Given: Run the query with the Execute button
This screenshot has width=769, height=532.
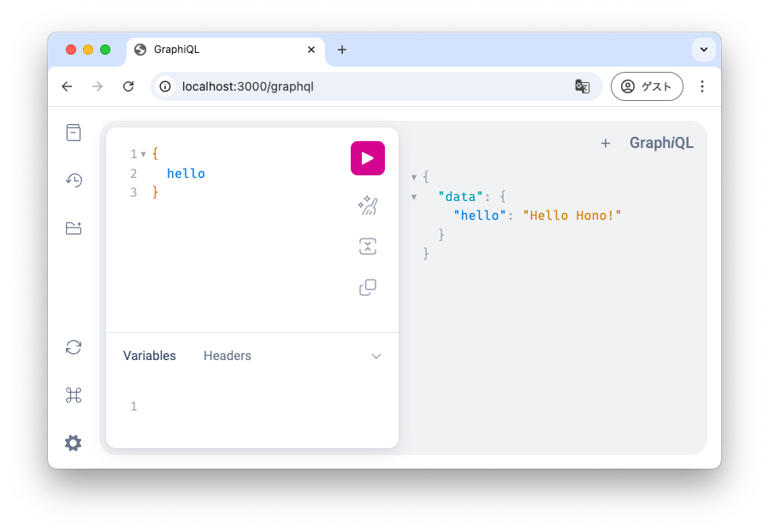Looking at the screenshot, I should 367,158.
